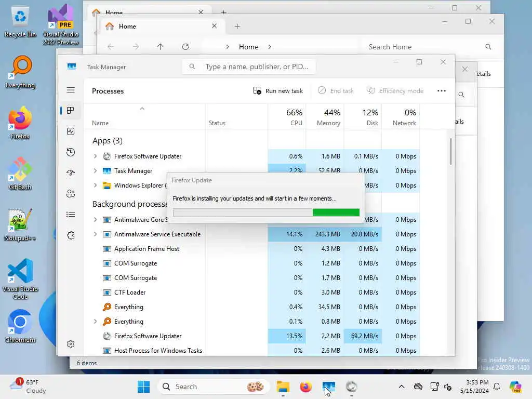Expand the Task Manager process row
The width and height of the screenshot is (532, 399).
coord(96,170)
